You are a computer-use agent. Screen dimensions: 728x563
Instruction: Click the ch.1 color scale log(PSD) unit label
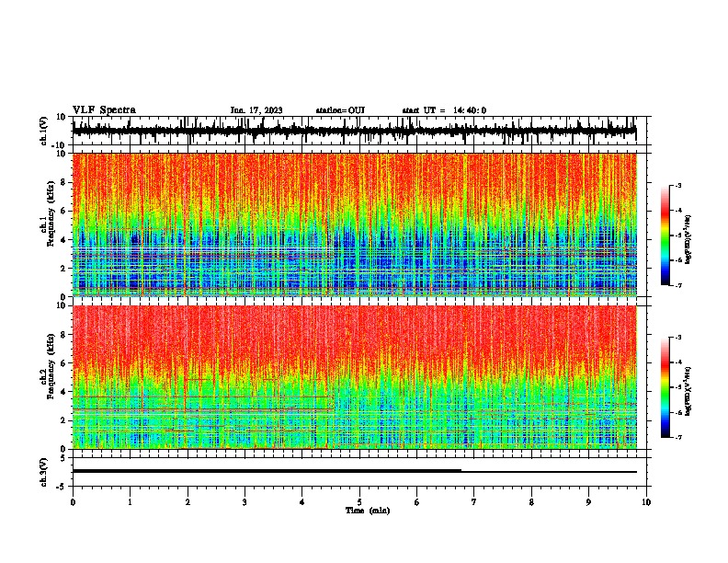[x=688, y=239]
